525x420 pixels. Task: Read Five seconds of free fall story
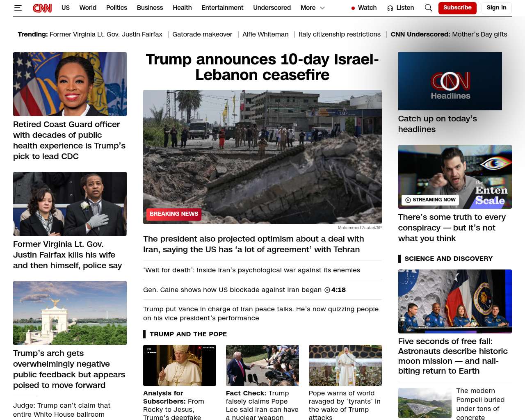pyautogui.click(x=453, y=356)
